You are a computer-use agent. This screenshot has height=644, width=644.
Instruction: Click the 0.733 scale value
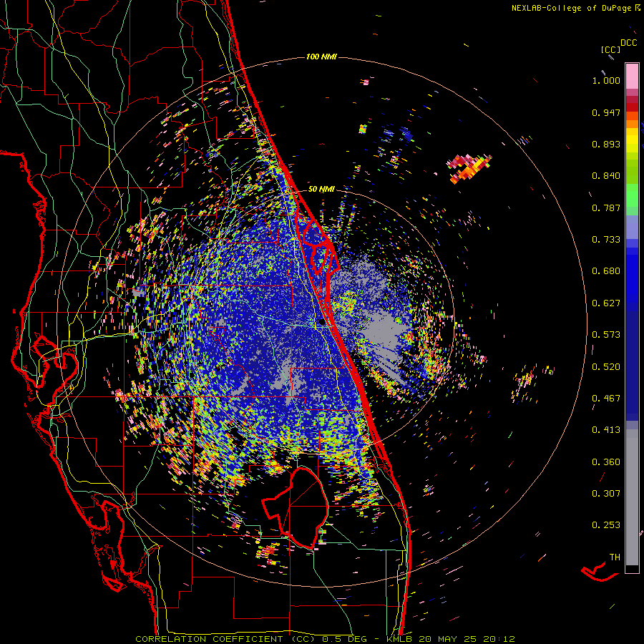606,240
